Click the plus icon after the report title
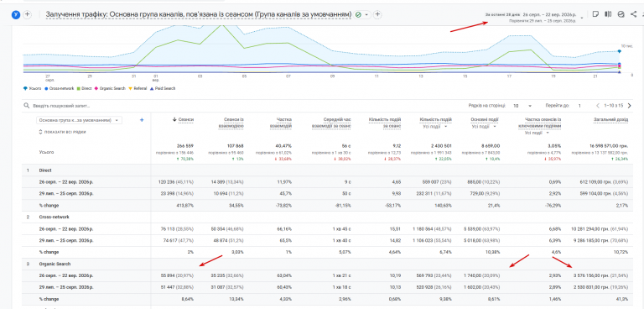The height and width of the screenshot is (309, 644). [x=377, y=15]
